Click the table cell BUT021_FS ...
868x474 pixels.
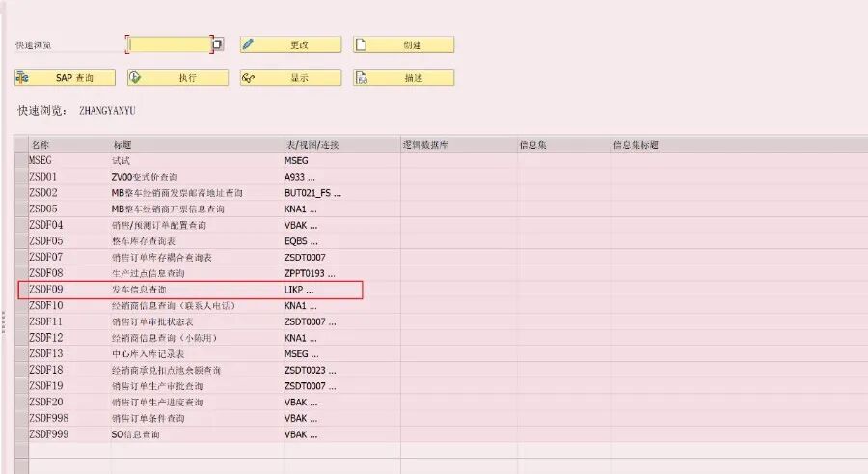[x=312, y=193]
